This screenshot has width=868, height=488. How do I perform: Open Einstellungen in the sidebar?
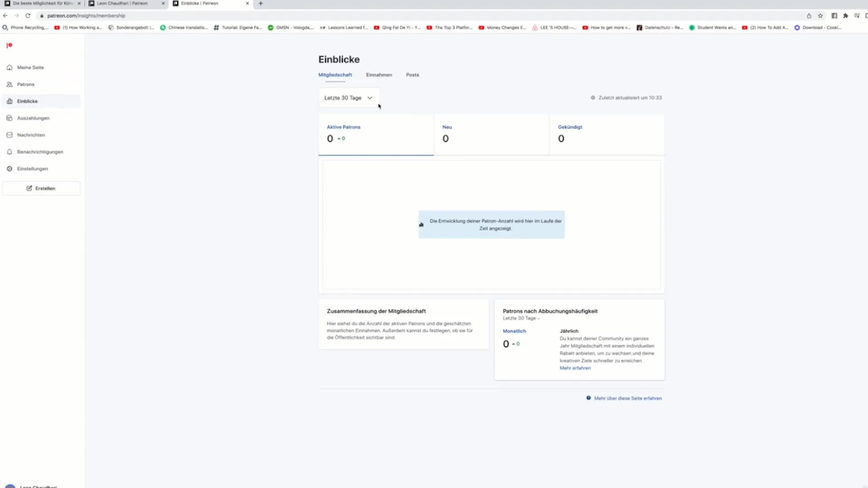click(41, 169)
